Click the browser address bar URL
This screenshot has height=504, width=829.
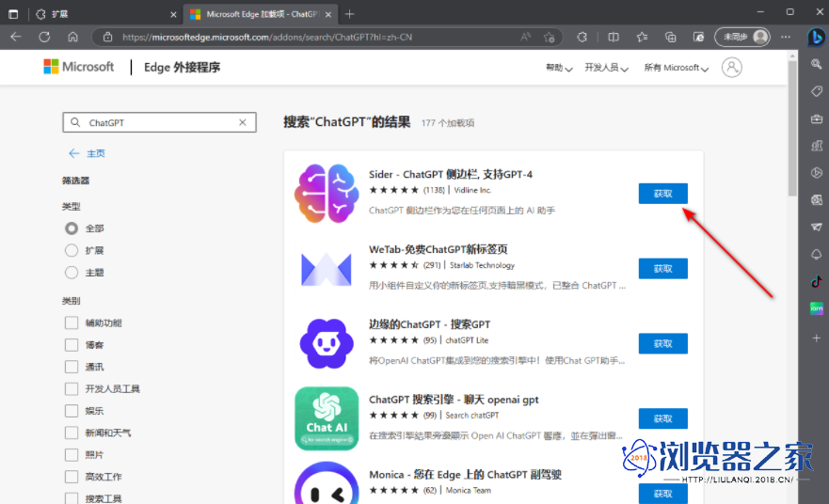[x=267, y=37]
